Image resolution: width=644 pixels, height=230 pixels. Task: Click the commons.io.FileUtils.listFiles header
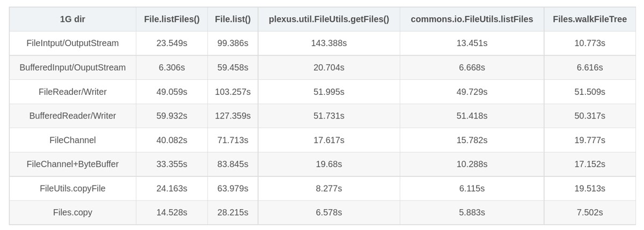click(x=472, y=19)
